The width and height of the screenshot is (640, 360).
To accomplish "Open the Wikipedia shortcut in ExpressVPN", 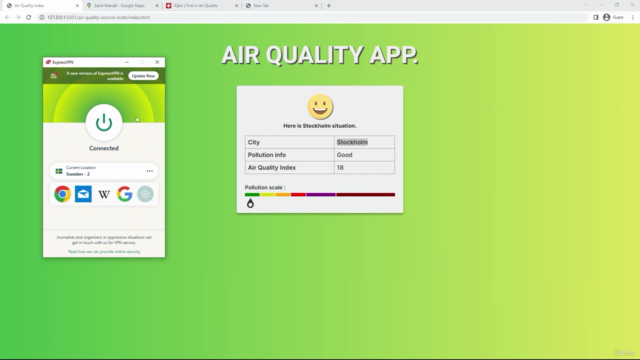I will (104, 194).
